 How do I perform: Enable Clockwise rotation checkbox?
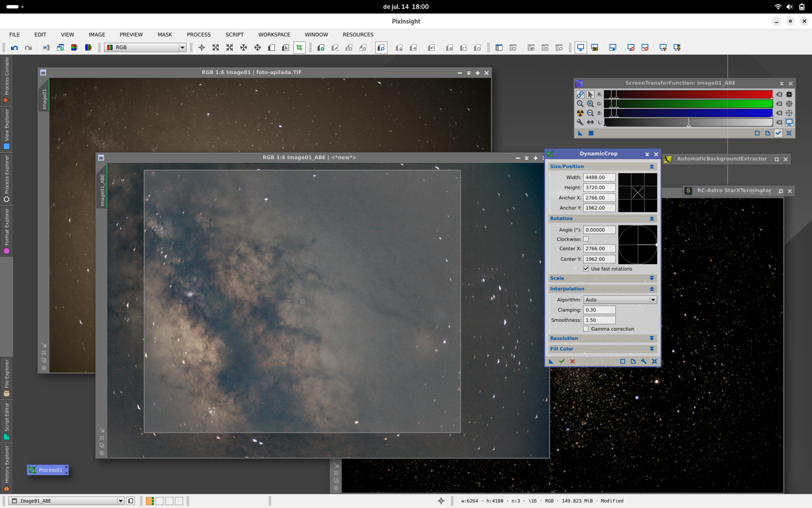[586, 239]
